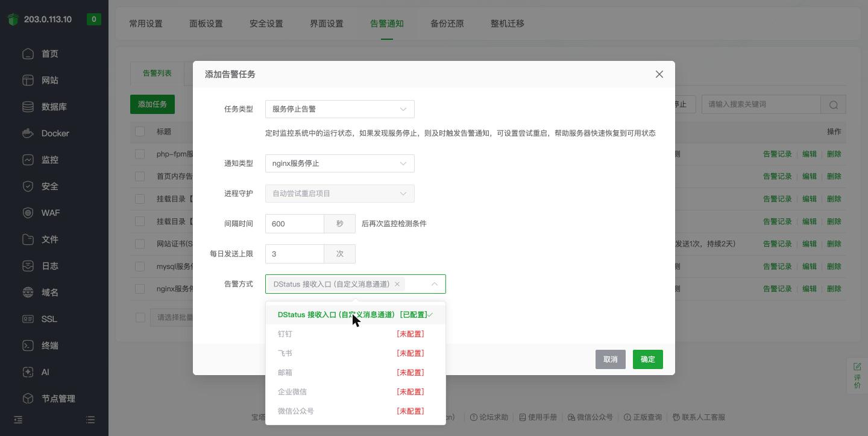
Task: Click the 文件 folder icon
Action: coord(28,239)
